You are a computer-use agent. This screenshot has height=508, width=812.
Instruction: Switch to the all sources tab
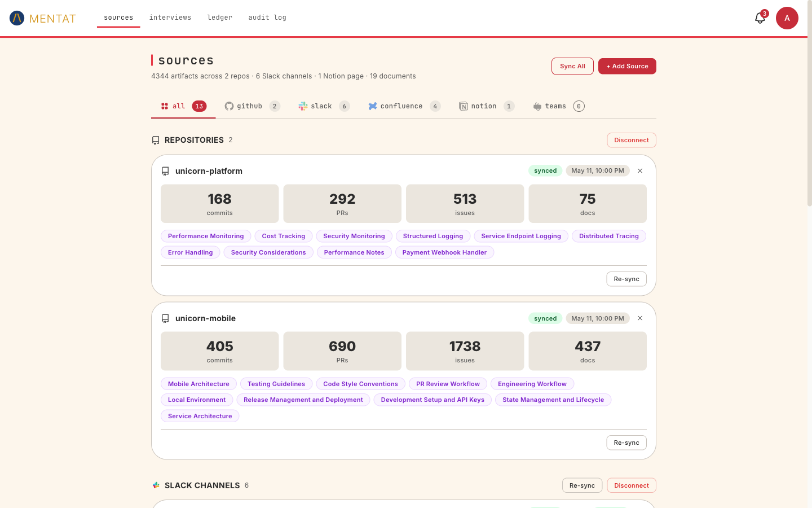click(183, 106)
